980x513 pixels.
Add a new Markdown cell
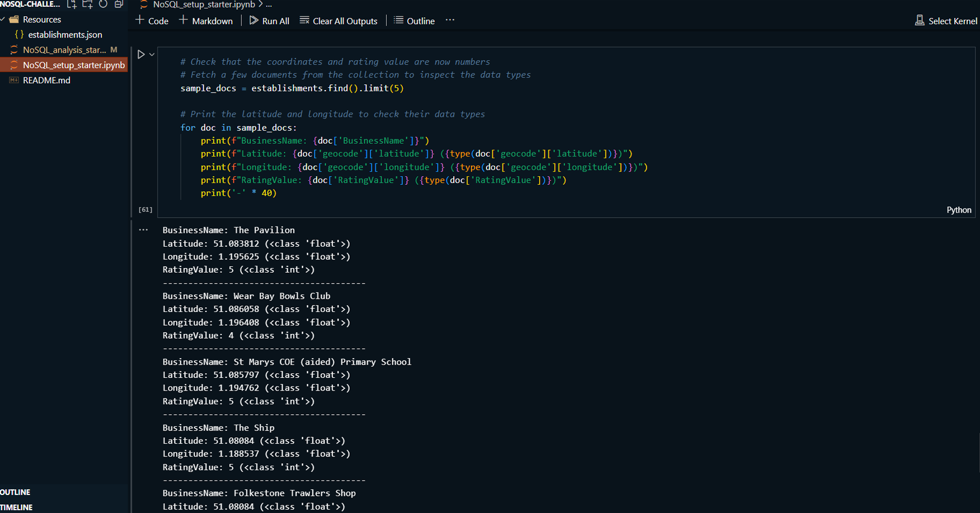click(x=206, y=21)
